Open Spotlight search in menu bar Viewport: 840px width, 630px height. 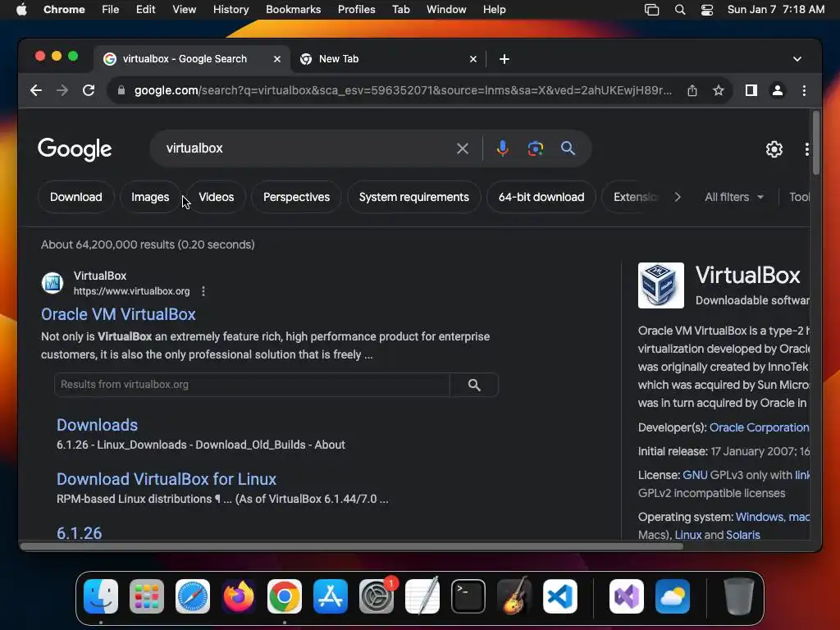point(680,10)
